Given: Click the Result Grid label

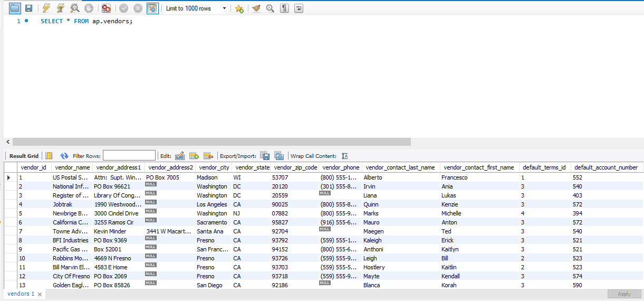Looking at the screenshot, I should pyautogui.click(x=24, y=156).
